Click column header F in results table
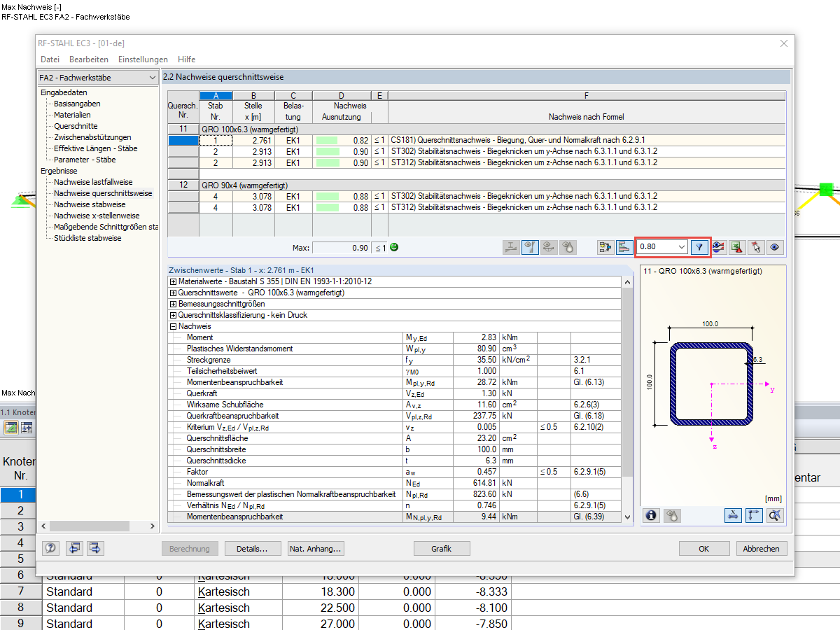 coord(587,96)
